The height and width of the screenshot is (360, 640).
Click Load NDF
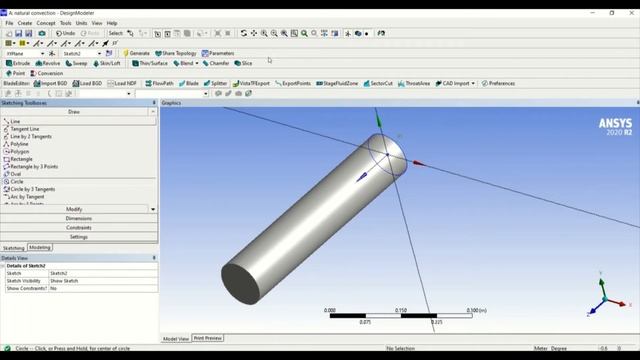coord(122,83)
